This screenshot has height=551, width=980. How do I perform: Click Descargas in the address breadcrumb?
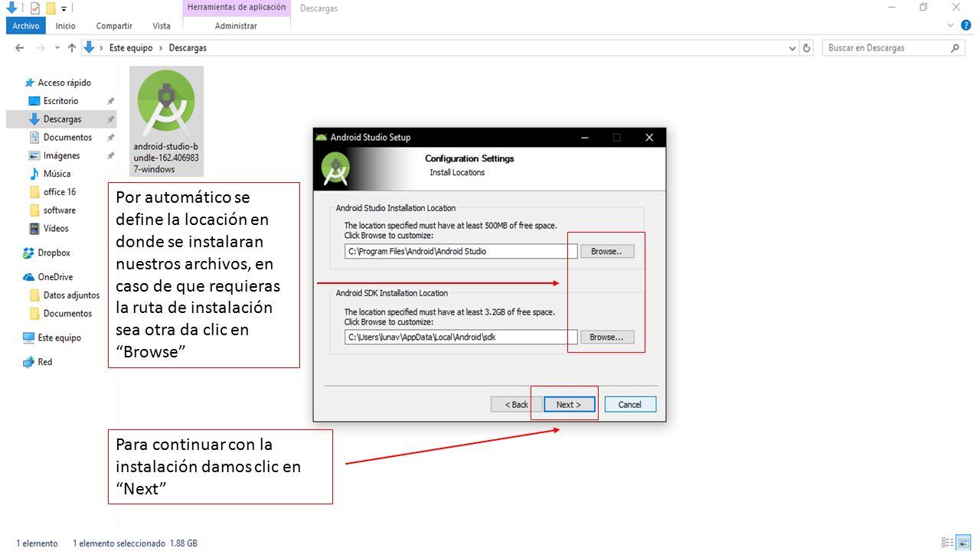point(188,47)
